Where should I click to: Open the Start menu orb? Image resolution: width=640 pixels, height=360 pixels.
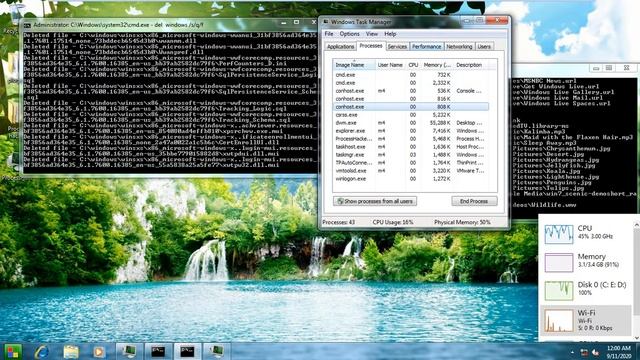[x=12, y=351]
